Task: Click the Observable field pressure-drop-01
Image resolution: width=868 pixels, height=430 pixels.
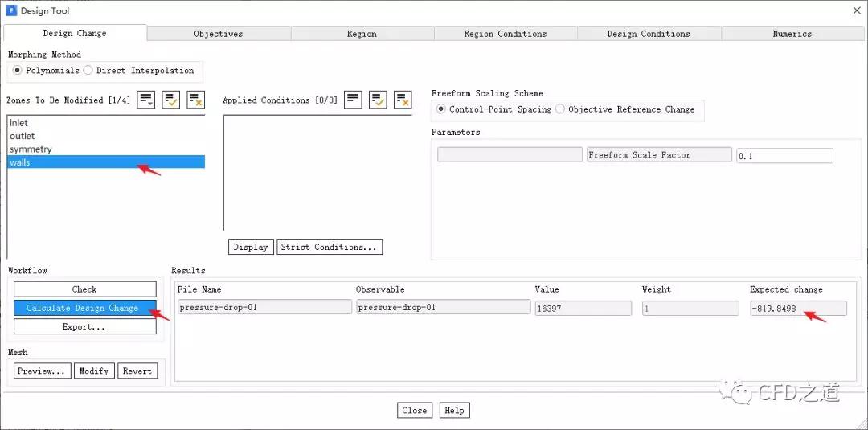Action: point(444,309)
